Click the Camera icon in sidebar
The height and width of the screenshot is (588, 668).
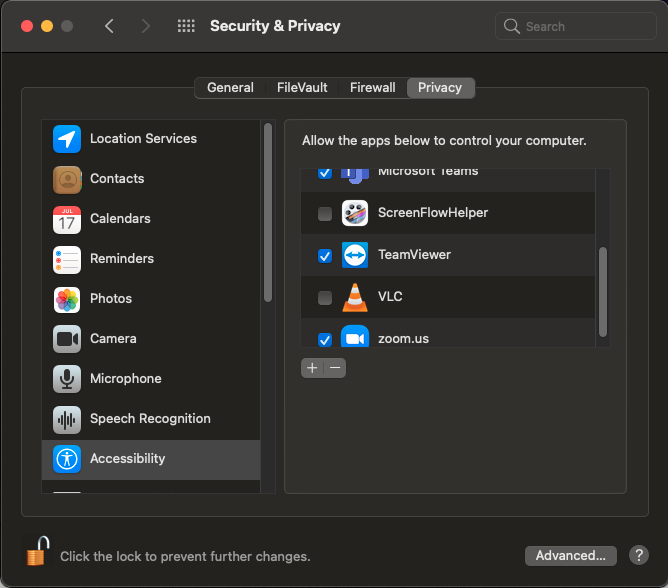pos(67,339)
